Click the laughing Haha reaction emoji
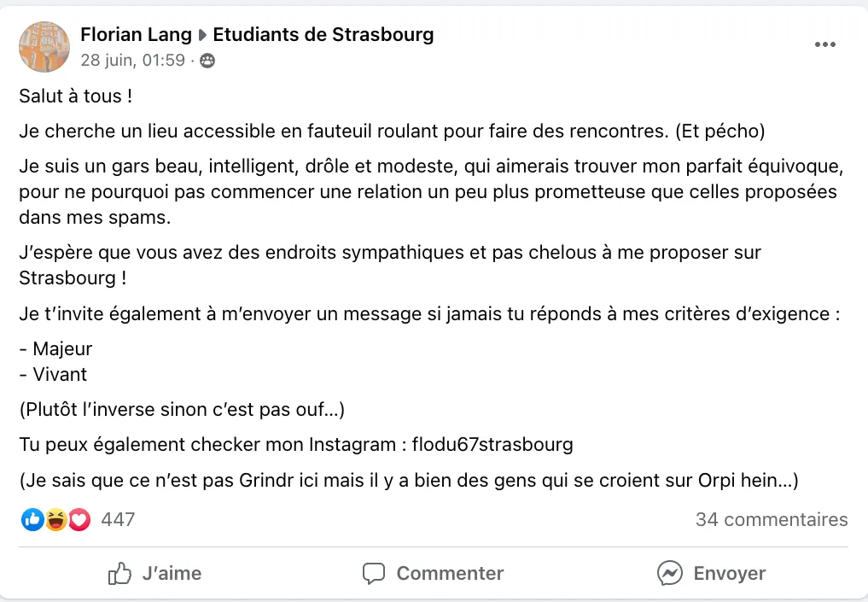This screenshot has width=868, height=602. [56, 519]
